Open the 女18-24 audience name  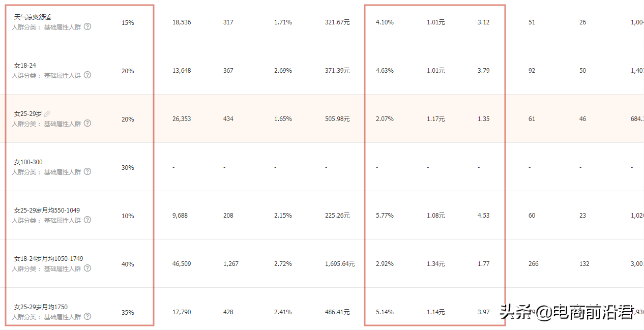point(25,66)
